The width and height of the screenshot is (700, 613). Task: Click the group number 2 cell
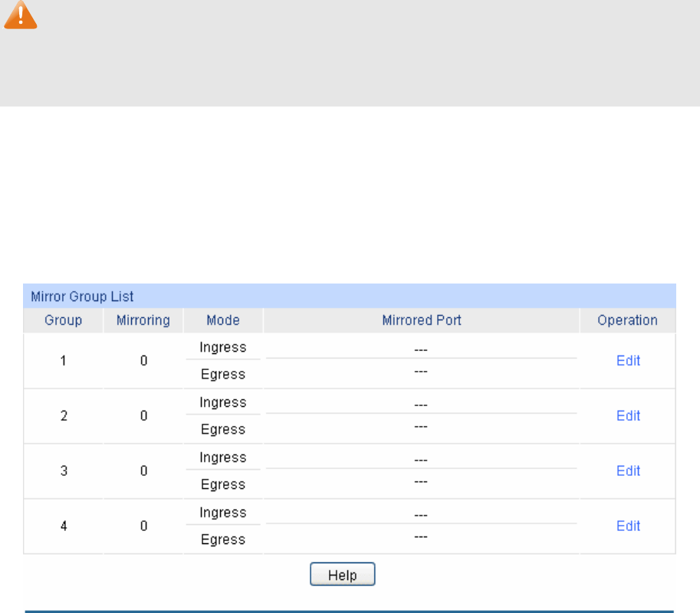coord(64,416)
